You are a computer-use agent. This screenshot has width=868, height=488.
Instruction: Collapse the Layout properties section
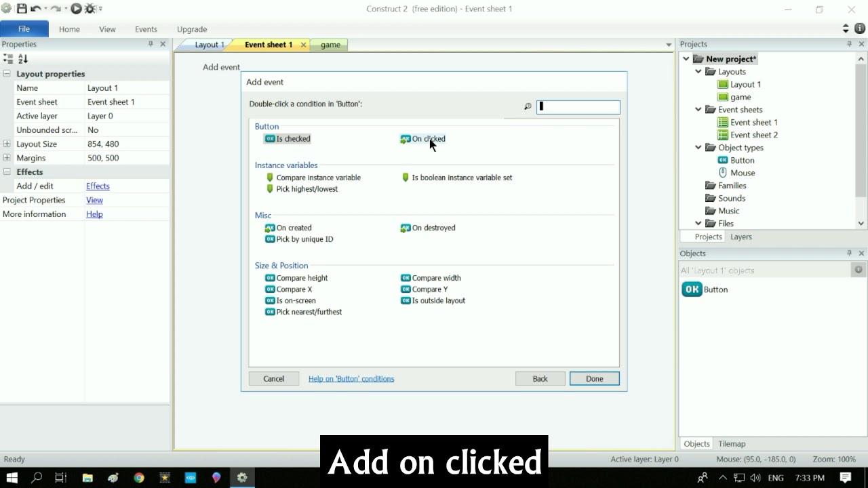pyautogui.click(x=7, y=74)
